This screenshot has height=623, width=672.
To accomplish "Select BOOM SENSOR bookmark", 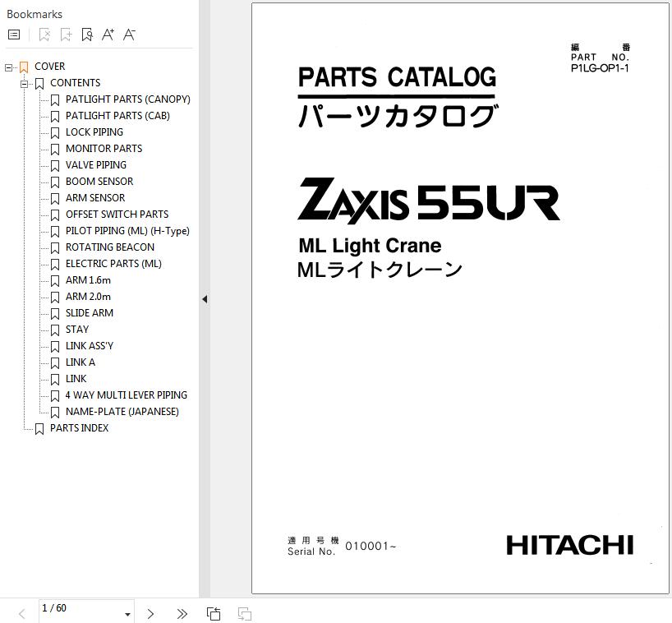I will click(x=99, y=182).
